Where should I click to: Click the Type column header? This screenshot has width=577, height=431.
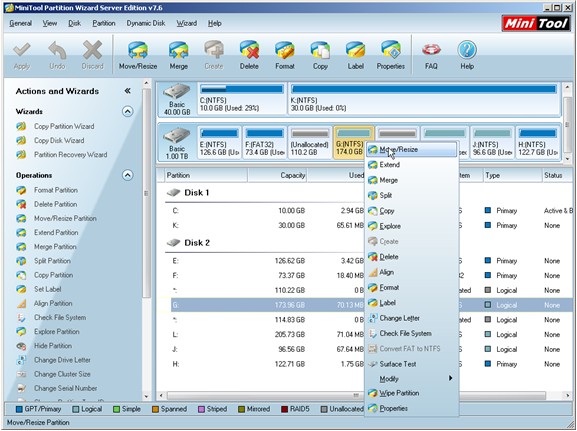tap(512, 175)
